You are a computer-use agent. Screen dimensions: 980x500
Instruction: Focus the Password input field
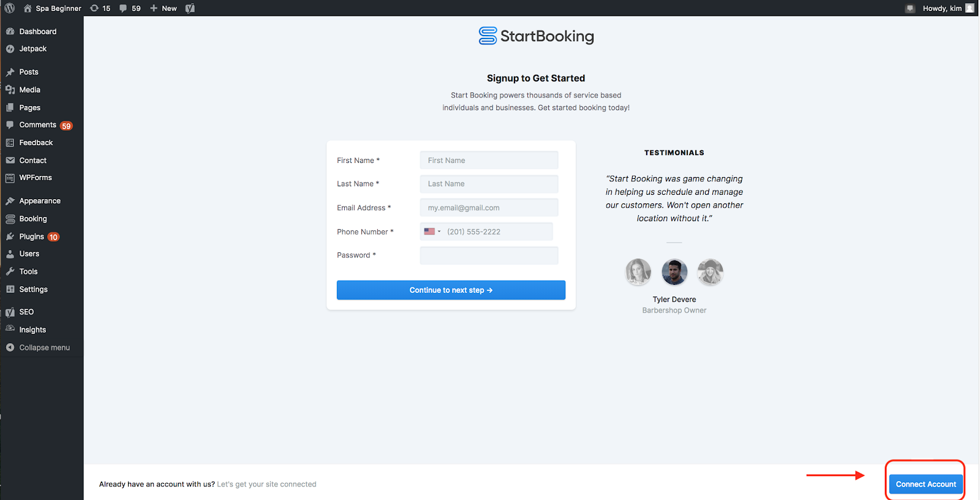click(x=489, y=256)
